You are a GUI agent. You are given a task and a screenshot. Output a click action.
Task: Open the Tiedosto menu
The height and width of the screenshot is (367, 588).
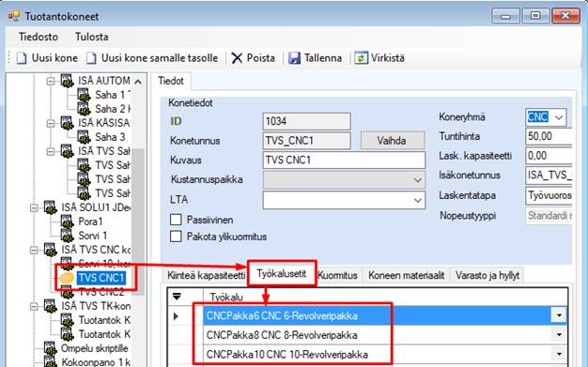pos(39,37)
